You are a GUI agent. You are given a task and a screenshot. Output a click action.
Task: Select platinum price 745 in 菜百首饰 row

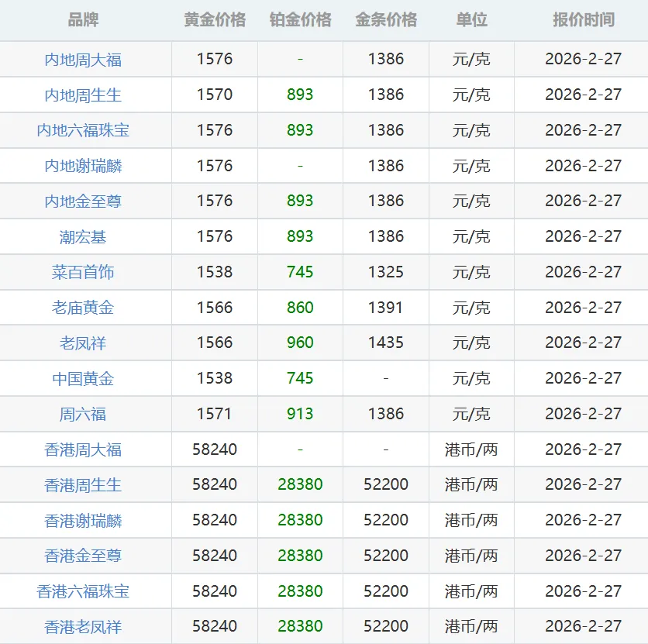(x=301, y=272)
